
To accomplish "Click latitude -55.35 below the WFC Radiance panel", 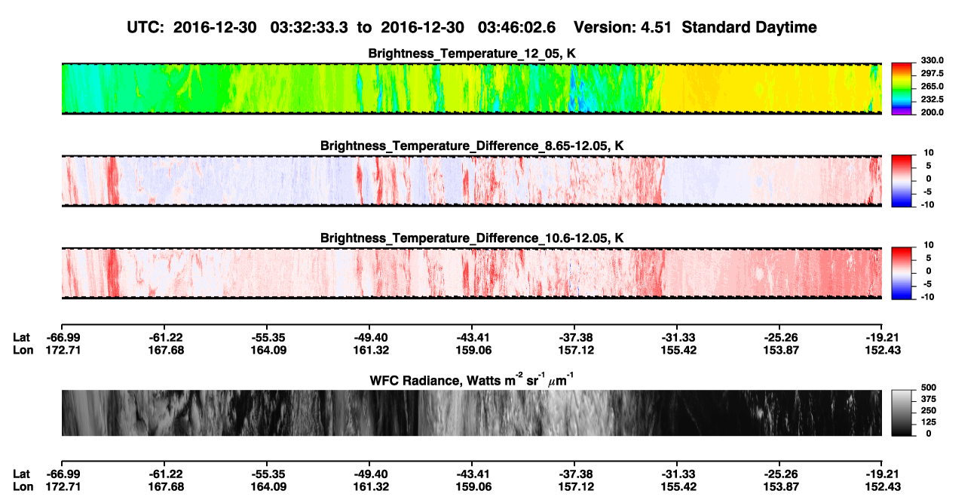I will click(267, 474).
